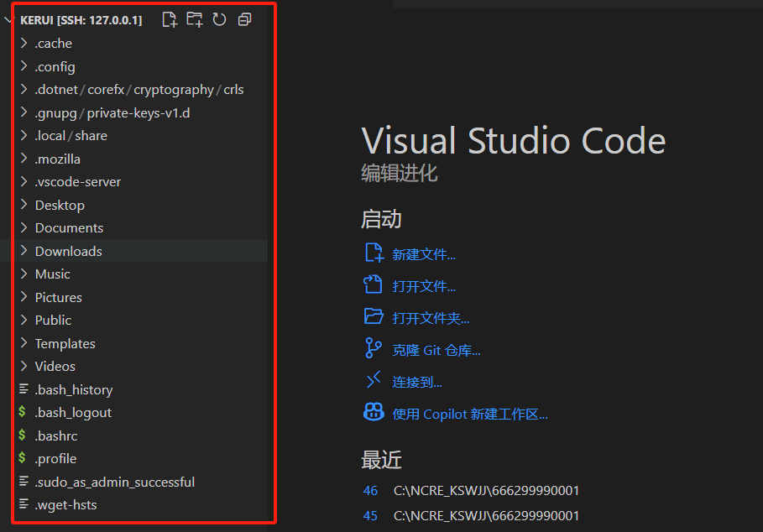The width and height of the screenshot is (763, 532).
Task: Click the remote connection icon beside 连接到...
Action: 374,380
